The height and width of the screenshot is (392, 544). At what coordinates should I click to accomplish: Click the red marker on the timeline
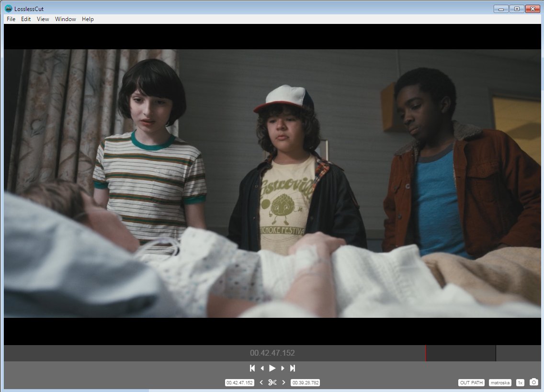425,353
